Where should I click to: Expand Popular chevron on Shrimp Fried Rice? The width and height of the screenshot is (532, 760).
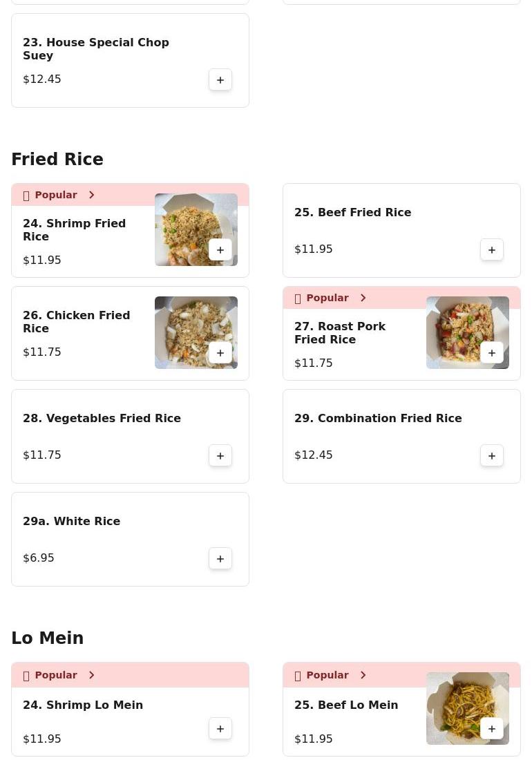(x=92, y=195)
